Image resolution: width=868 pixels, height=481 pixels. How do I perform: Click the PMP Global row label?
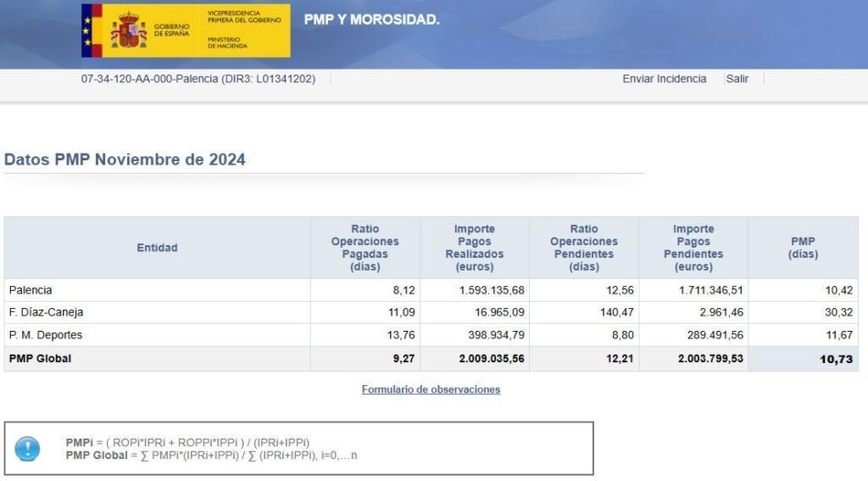(40, 359)
